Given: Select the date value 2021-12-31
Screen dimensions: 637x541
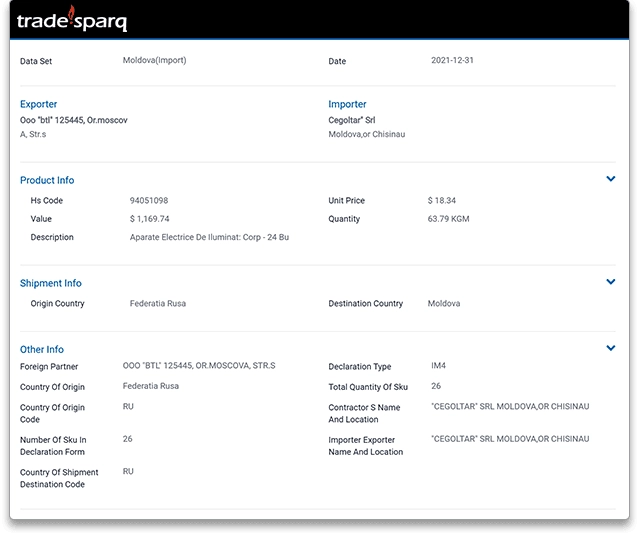Looking at the screenshot, I should (452, 60).
